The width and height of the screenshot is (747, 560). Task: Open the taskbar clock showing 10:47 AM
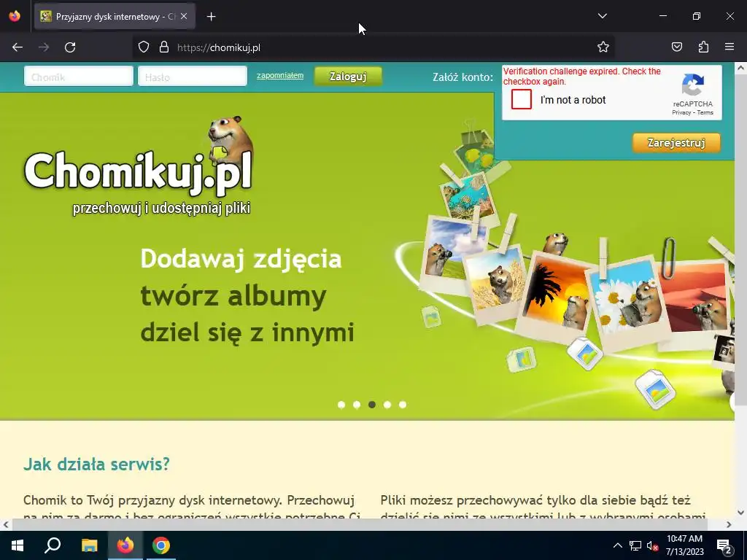point(684,545)
